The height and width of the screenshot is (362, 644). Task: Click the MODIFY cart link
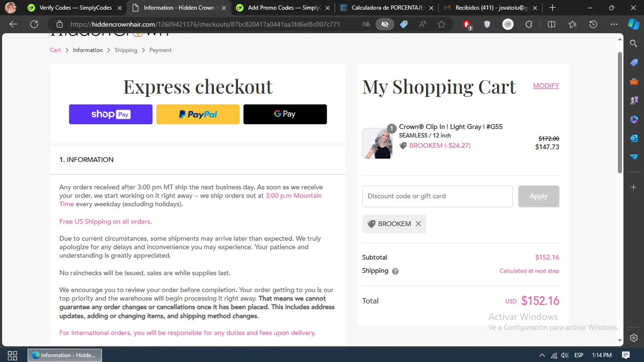pos(546,85)
